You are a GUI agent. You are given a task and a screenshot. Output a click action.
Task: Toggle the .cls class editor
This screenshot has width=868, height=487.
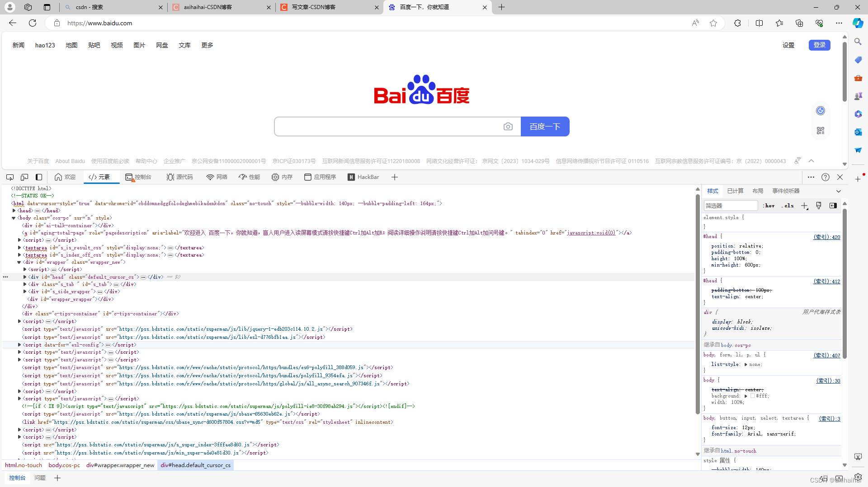click(788, 206)
